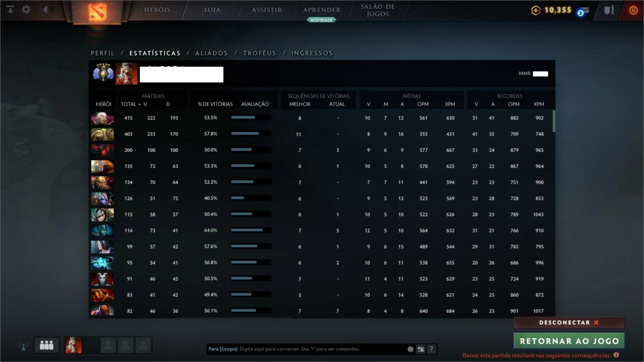The height and width of the screenshot is (362, 644).
Task: Click the download arrow icon in top bar
Action: tap(10, 9)
